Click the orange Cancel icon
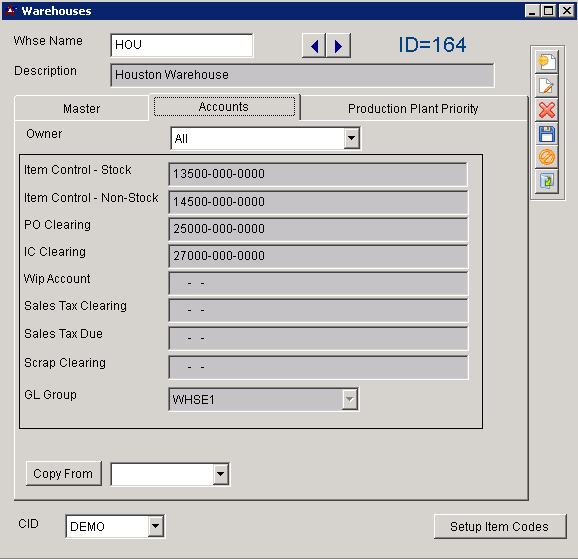 [x=547, y=157]
